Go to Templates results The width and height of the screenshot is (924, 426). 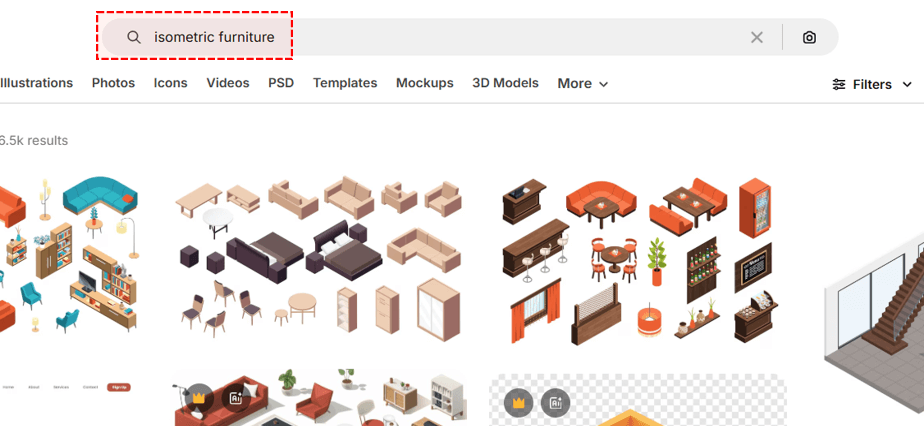click(x=345, y=83)
